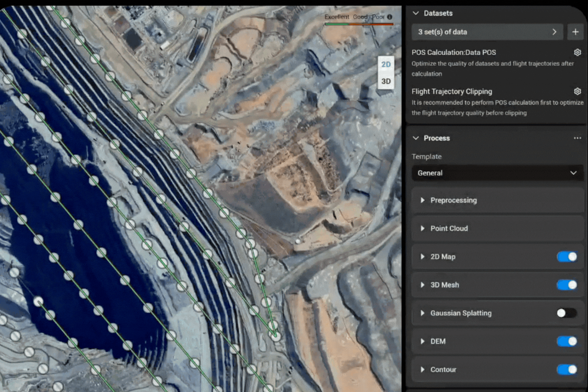Collapse the Process section chevron
Viewport: 588px width, 392px height.
tap(416, 138)
